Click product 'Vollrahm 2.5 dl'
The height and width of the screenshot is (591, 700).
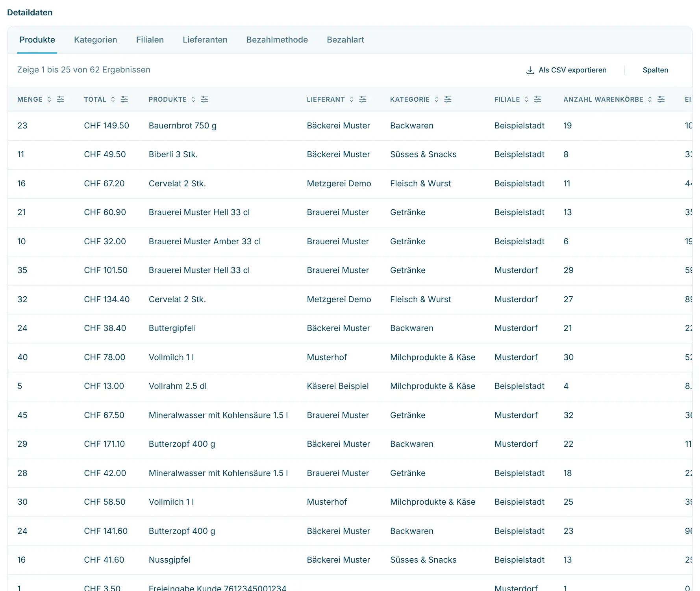(x=178, y=386)
